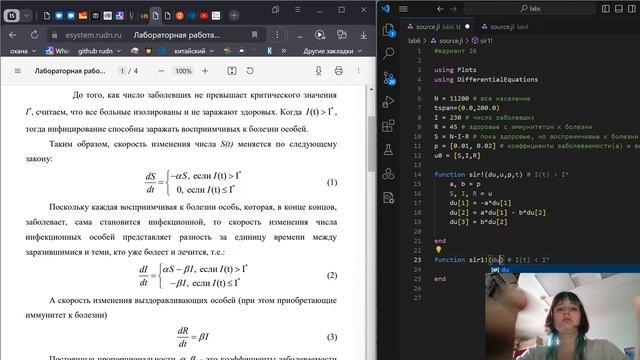Open the Julia three-circles view in activity bar
Image resolution: width=640 pixels, height=360 pixels.
(x=389, y=174)
